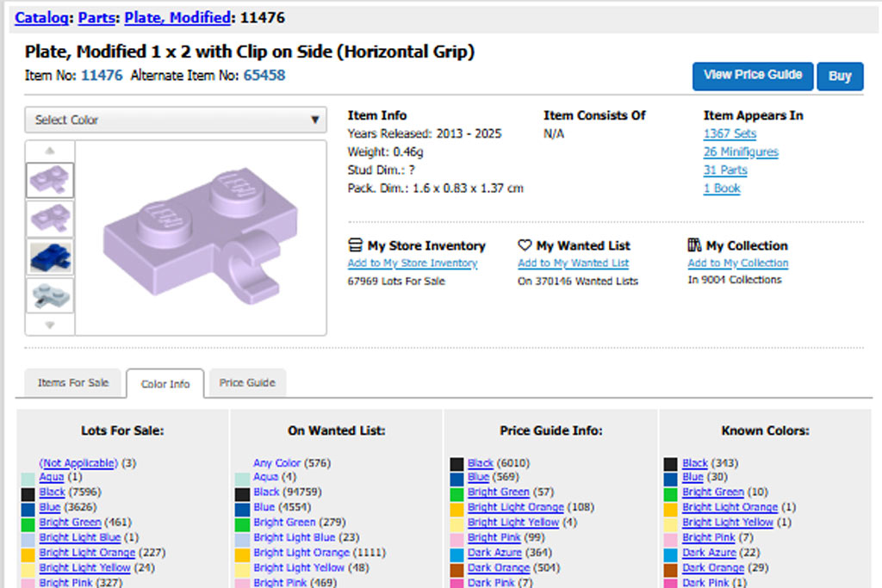Click Add to My Wanted List
Image resolution: width=882 pixels, height=588 pixels.
573,263
